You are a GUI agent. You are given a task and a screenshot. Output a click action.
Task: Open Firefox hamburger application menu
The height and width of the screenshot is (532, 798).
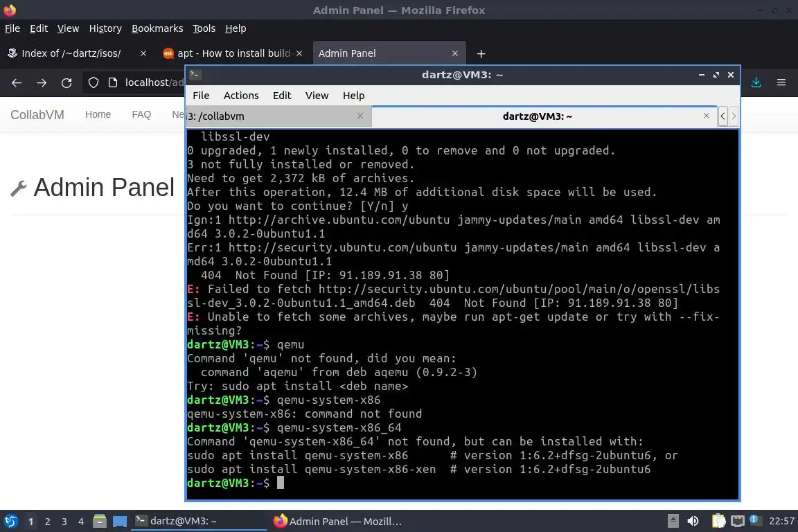tap(781, 82)
